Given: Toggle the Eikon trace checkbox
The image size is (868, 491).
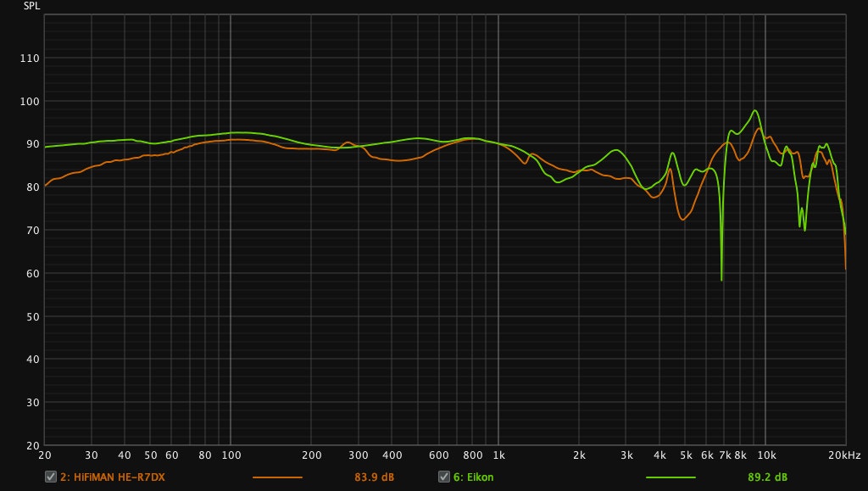Looking at the screenshot, I should [443, 477].
